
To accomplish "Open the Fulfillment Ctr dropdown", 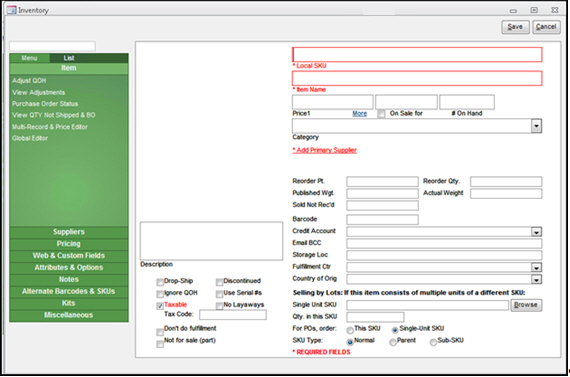I will pos(536,268).
